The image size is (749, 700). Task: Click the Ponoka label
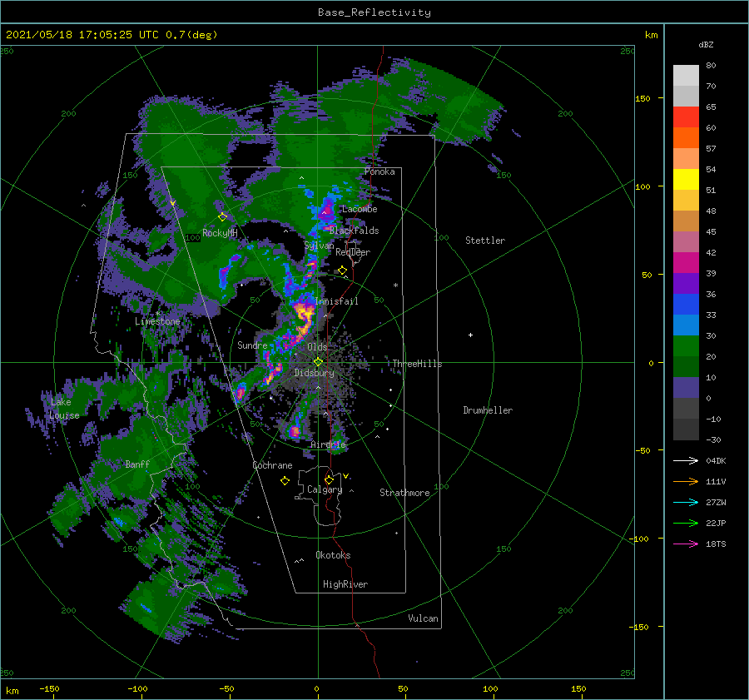pyautogui.click(x=379, y=171)
